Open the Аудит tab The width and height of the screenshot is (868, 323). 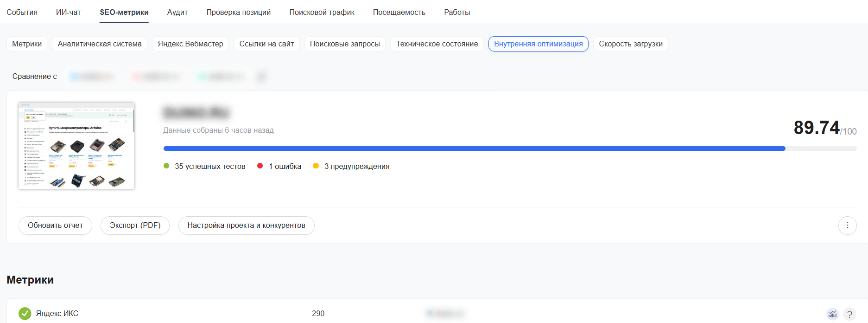pos(177,12)
